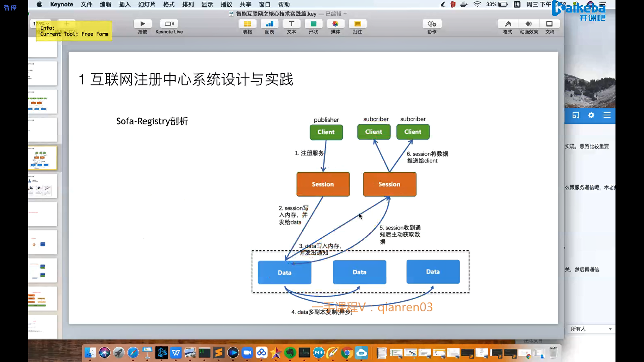The width and height of the screenshot is (644, 362).
Task: Click the collaborate (协作) icon
Action: [x=432, y=24]
